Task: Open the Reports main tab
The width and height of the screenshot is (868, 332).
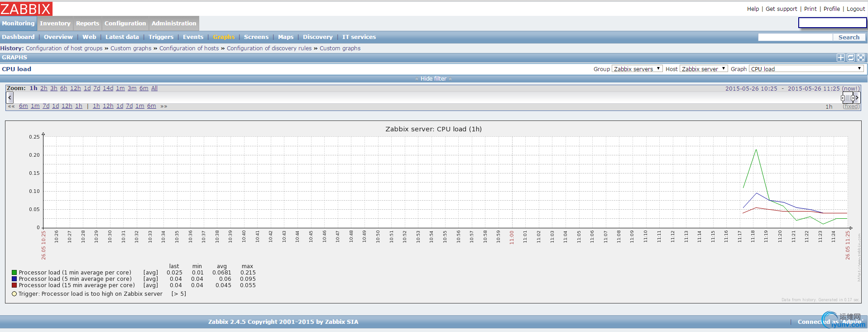Action: [87, 24]
